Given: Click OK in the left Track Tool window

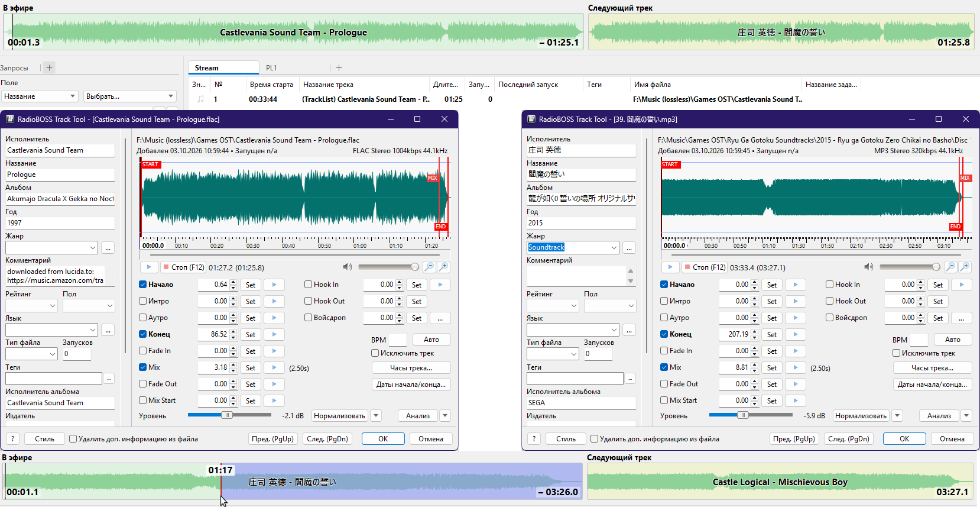Looking at the screenshot, I should click(383, 439).
